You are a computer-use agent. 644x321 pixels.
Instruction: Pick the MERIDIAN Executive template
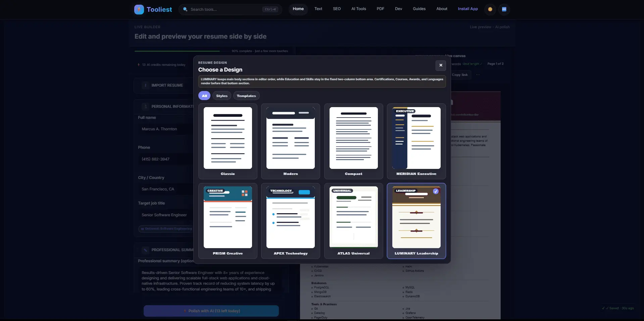pos(416,141)
